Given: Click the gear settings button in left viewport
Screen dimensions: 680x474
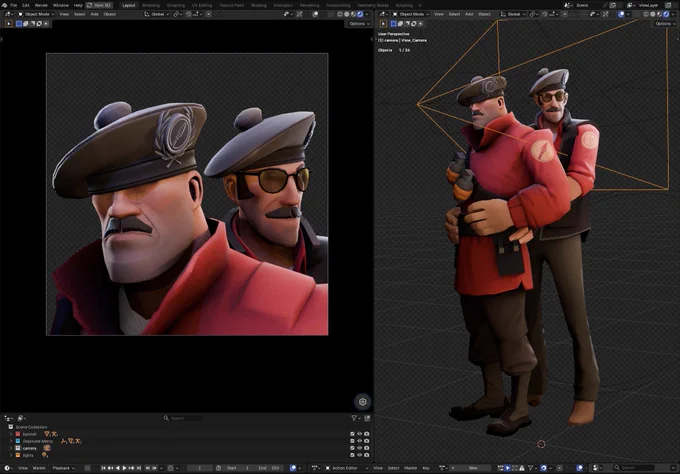Looking at the screenshot, I should tap(363, 402).
